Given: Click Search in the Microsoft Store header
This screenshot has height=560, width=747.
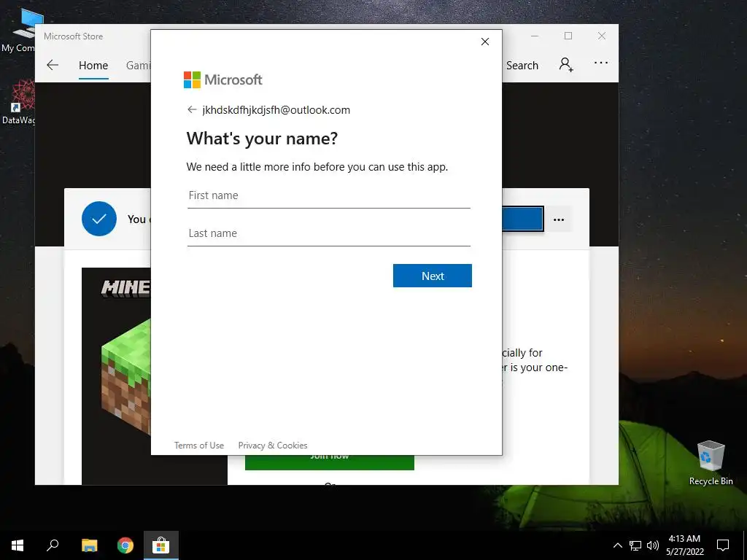Looking at the screenshot, I should pos(522,66).
